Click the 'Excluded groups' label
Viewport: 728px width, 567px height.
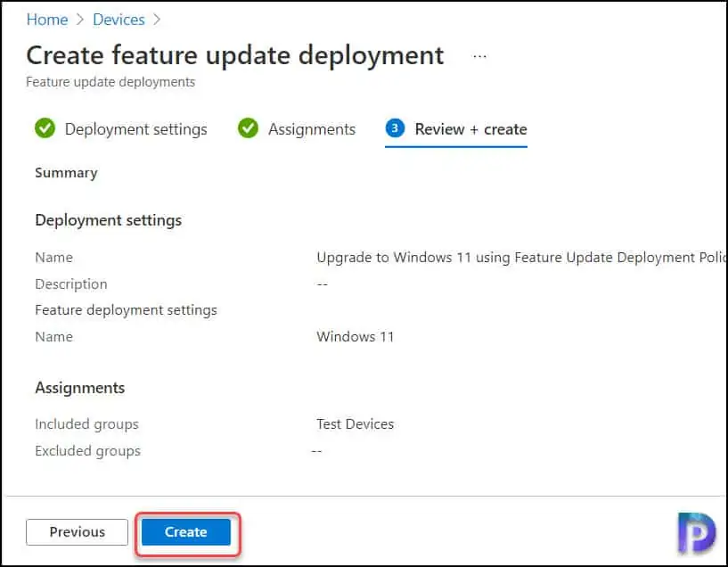pyautogui.click(x=87, y=451)
